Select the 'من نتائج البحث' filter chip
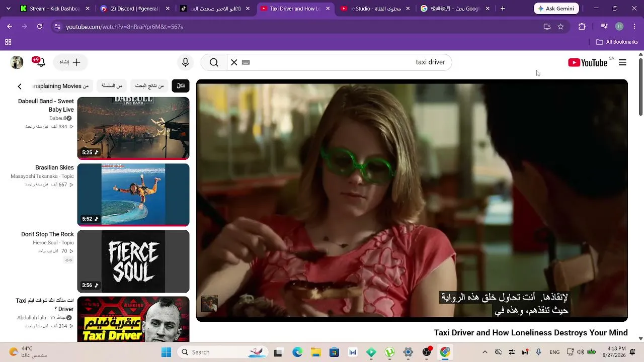The height and width of the screenshot is (362, 644). pyautogui.click(x=149, y=86)
